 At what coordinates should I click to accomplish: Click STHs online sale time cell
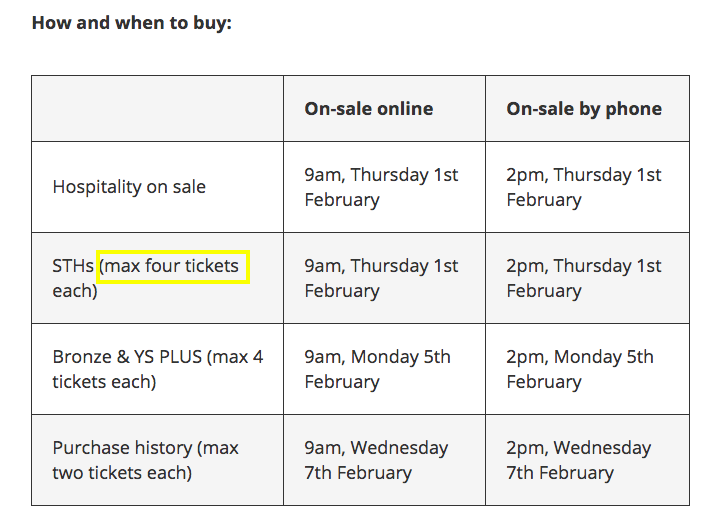[384, 278]
